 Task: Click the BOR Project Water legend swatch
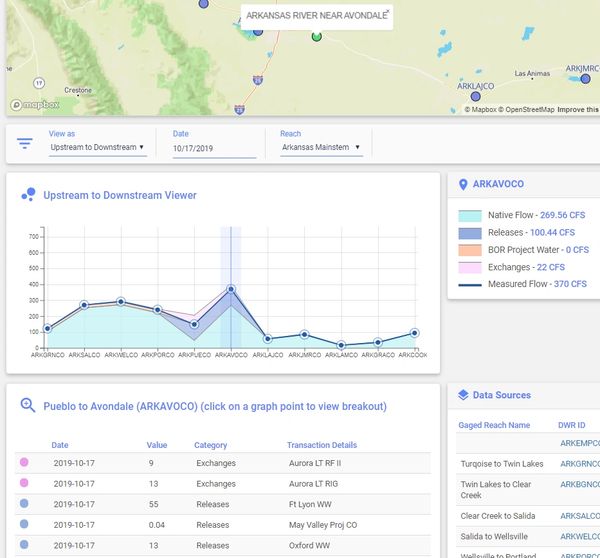click(x=470, y=250)
